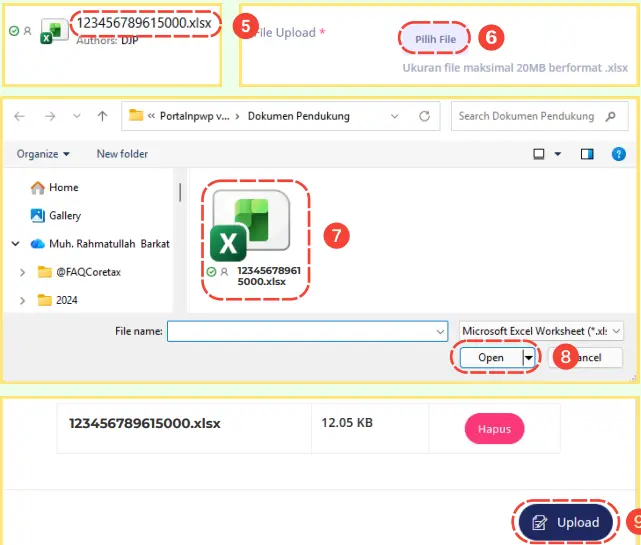641x545 pixels.
Task: Click 123456789615000.xlsx in the upload table
Action: (145, 423)
